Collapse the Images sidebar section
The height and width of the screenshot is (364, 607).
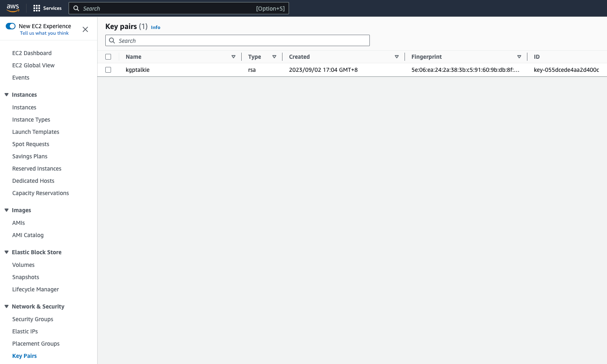point(7,210)
